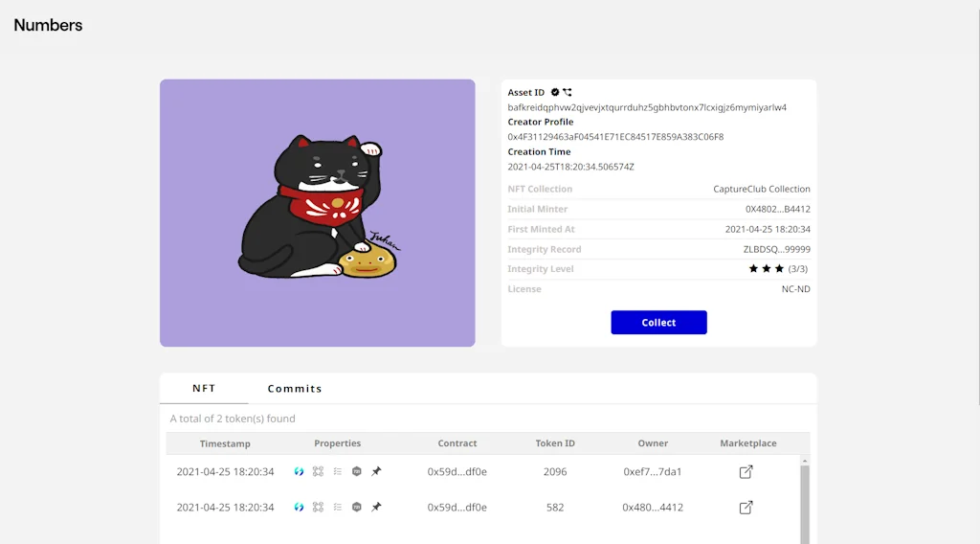Click the Marketplace column header
Screen dimensions: 980x544
click(748, 442)
